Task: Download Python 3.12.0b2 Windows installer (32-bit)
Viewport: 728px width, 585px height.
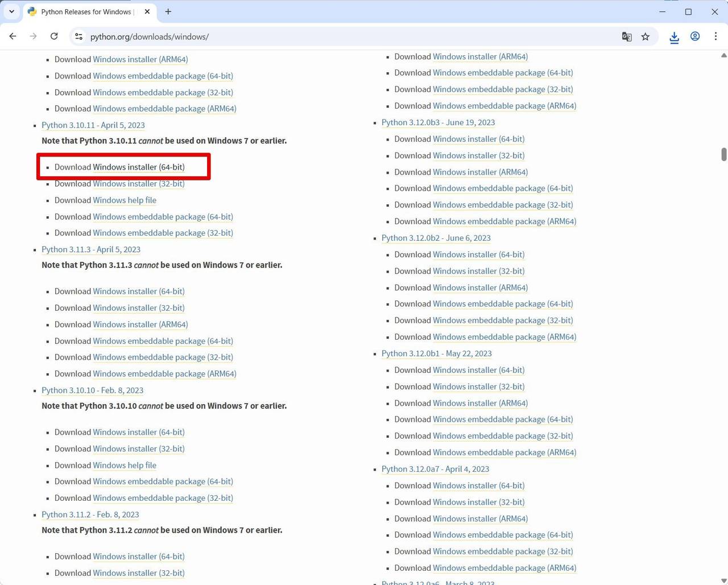Action: pos(479,271)
